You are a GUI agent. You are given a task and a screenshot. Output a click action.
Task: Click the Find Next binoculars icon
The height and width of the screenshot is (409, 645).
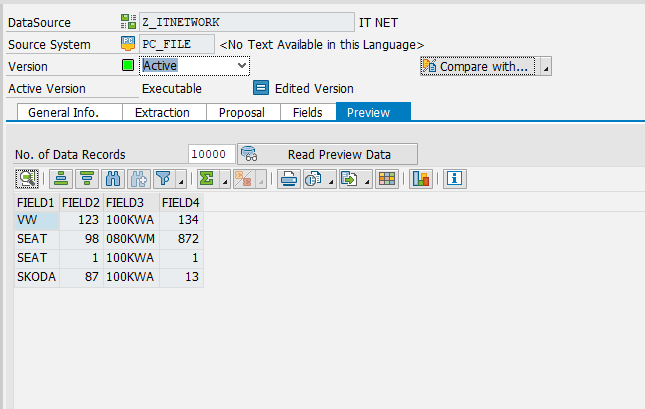pos(139,179)
